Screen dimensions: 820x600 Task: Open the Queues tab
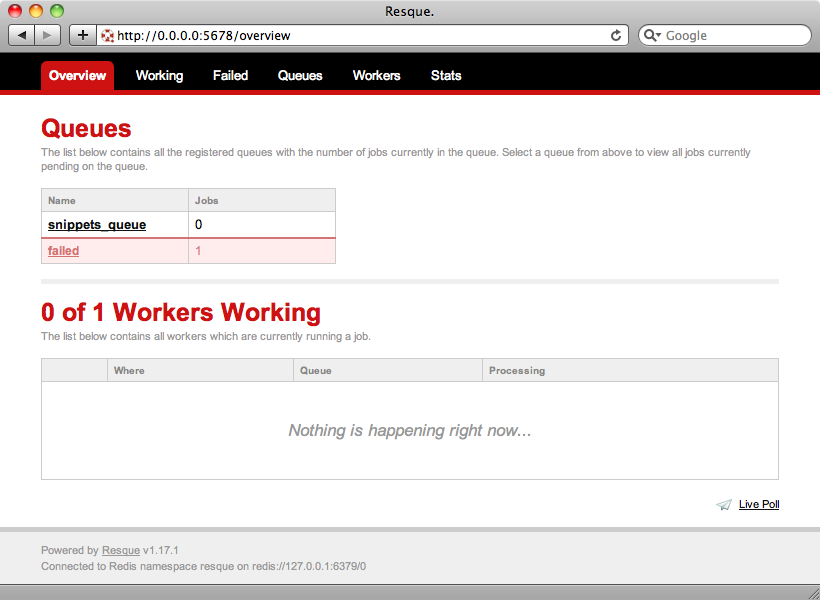point(300,76)
